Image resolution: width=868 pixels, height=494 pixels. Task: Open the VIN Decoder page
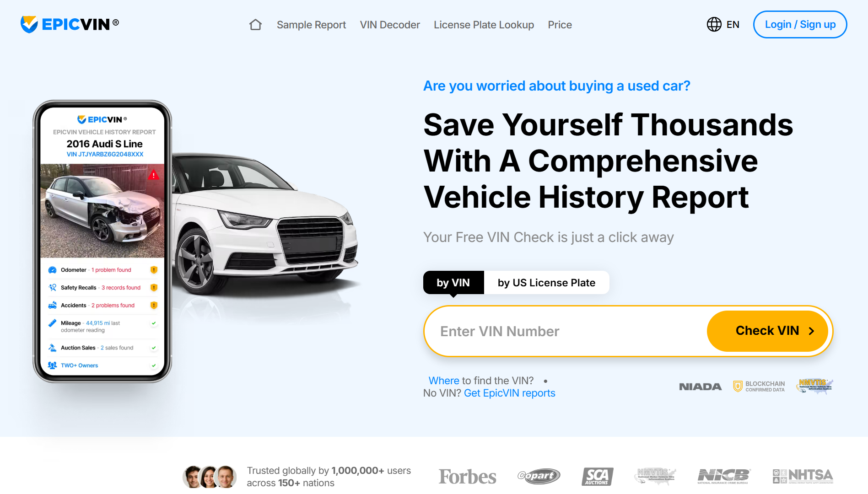click(390, 25)
